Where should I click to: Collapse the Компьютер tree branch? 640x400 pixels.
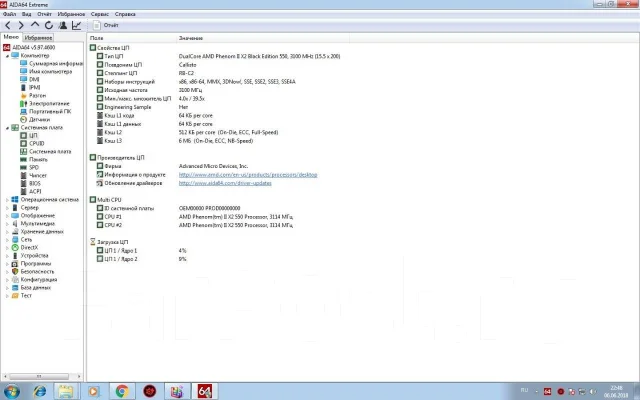pos(7,56)
